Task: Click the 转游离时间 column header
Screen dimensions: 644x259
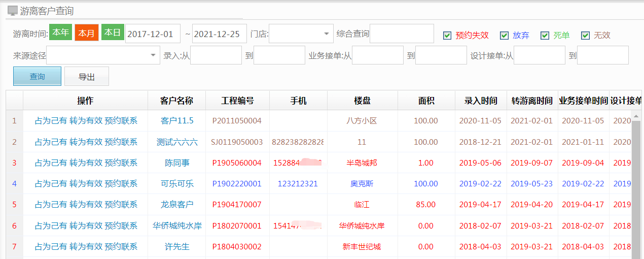Action: (x=531, y=101)
